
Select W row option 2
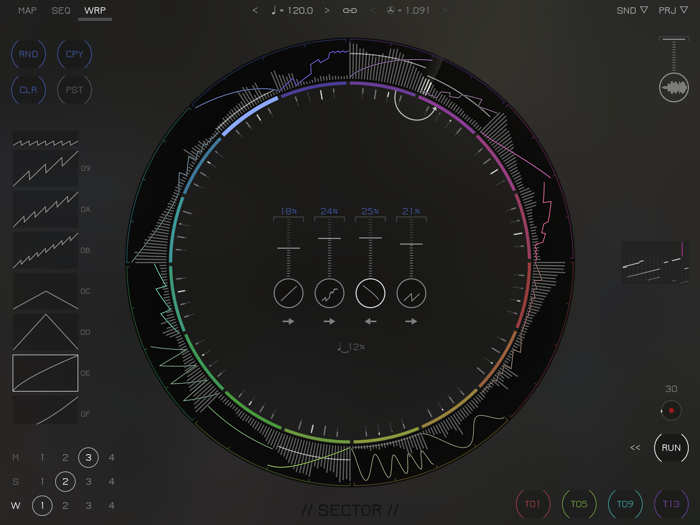point(65,506)
